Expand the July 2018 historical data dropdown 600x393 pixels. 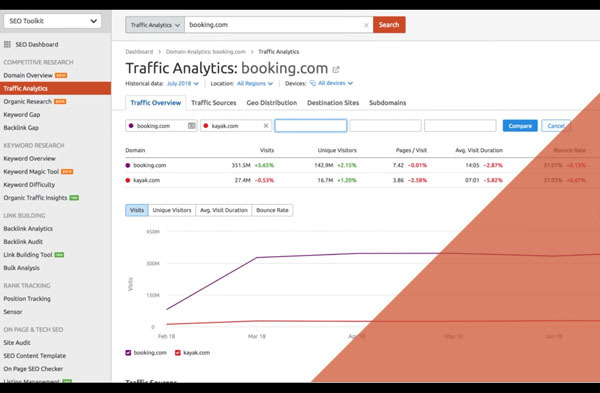183,83
